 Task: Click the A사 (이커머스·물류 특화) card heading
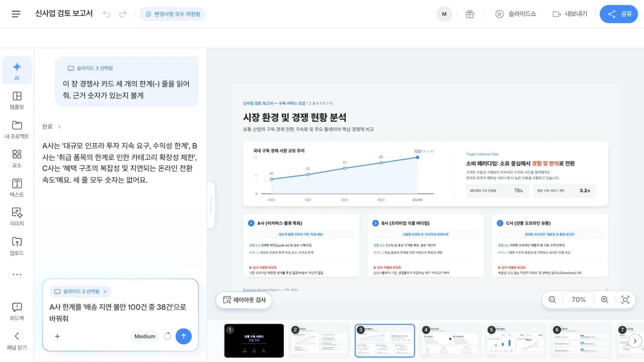coord(280,223)
